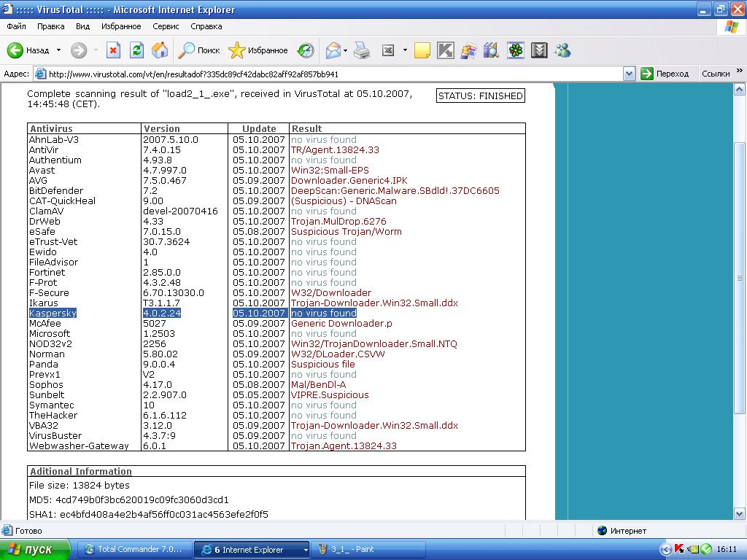
Task: Open the Сервис menu
Action: click(166, 26)
